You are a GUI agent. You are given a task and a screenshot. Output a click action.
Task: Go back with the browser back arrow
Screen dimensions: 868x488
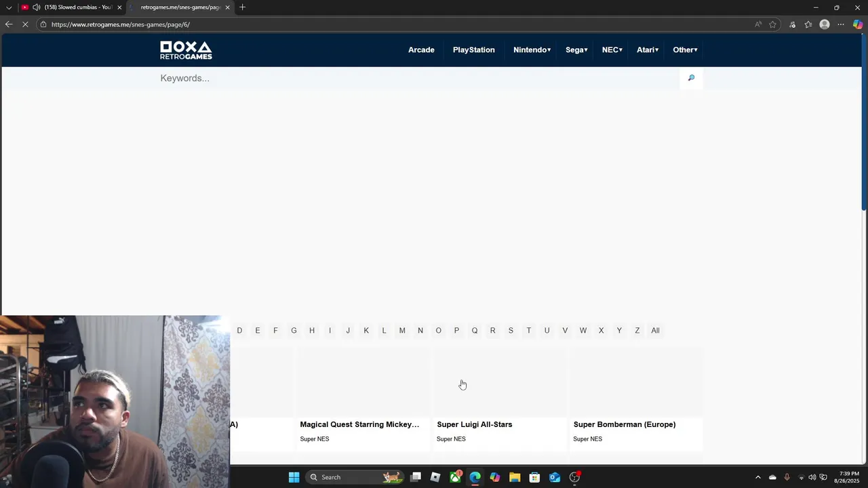click(9, 24)
